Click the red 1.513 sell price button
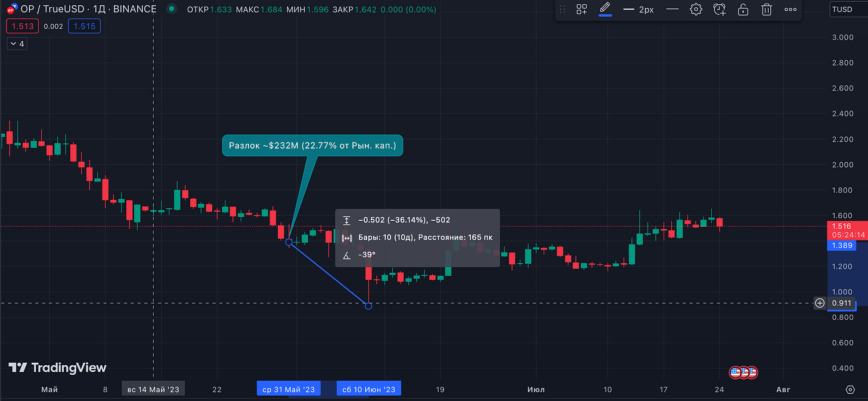Viewport: 868px width, 401px height. pos(22,26)
